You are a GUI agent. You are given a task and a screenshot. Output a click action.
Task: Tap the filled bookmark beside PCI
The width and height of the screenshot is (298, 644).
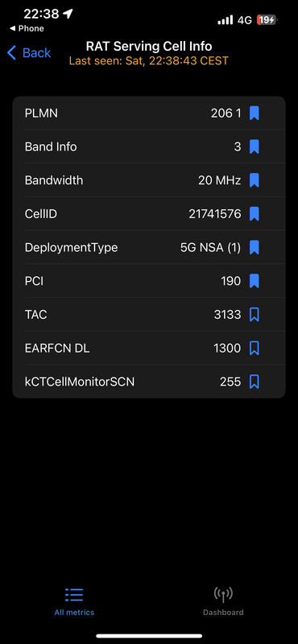254,281
